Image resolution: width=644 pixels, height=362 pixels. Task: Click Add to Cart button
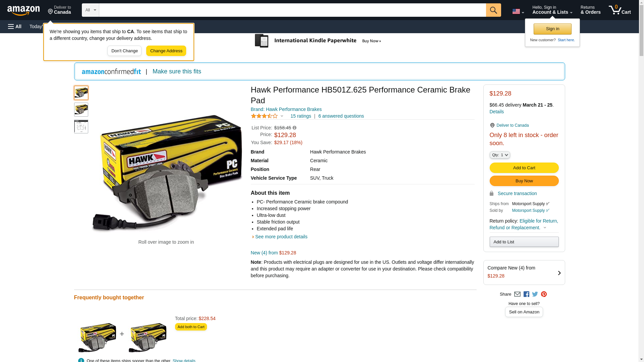click(524, 168)
